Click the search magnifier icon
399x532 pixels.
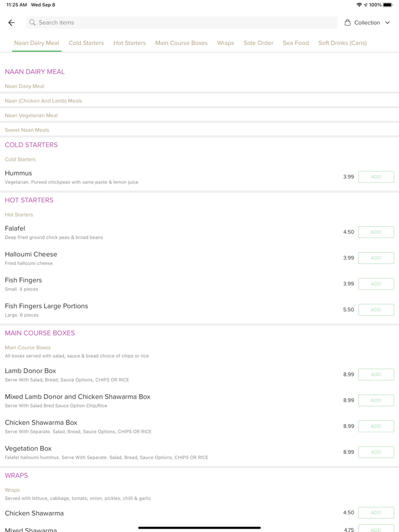[x=32, y=23]
